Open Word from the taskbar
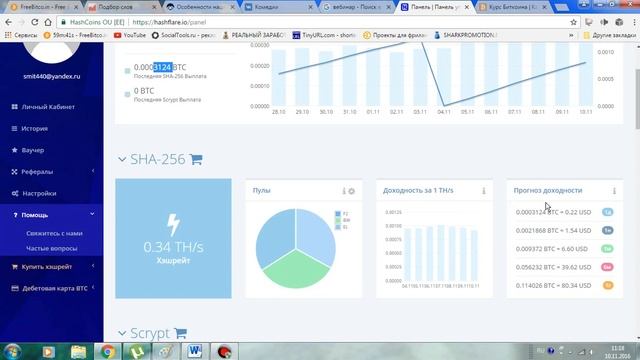640x360 pixels. (x=195, y=351)
